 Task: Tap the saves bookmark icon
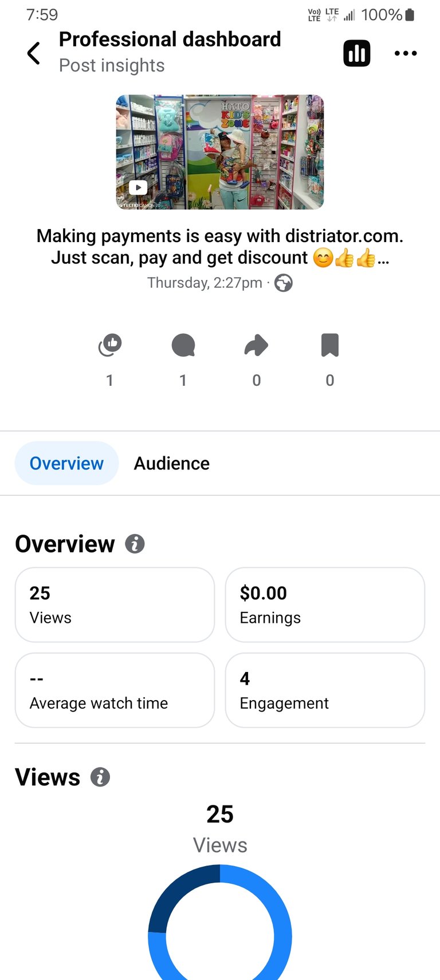pyautogui.click(x=330, y=345)
